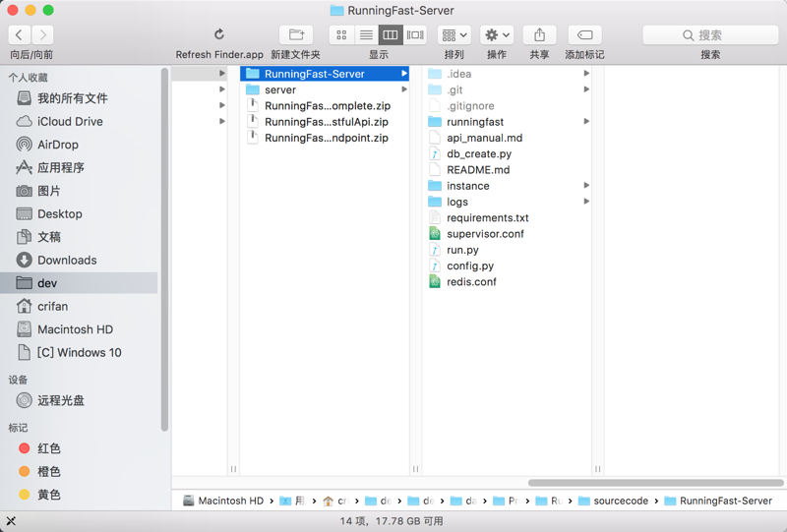Click the green full-screen window button

coord(48,10)
